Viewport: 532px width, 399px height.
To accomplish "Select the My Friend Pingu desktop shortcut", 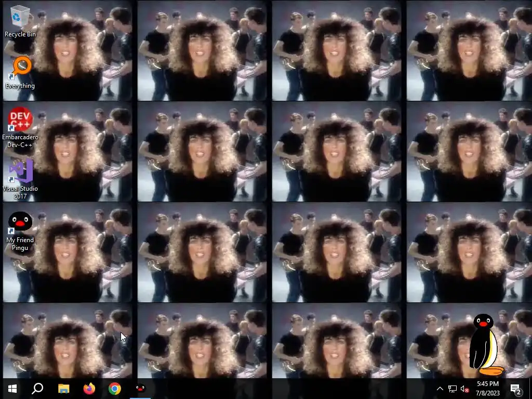I will pyautogui.click(x=20, y=231).
